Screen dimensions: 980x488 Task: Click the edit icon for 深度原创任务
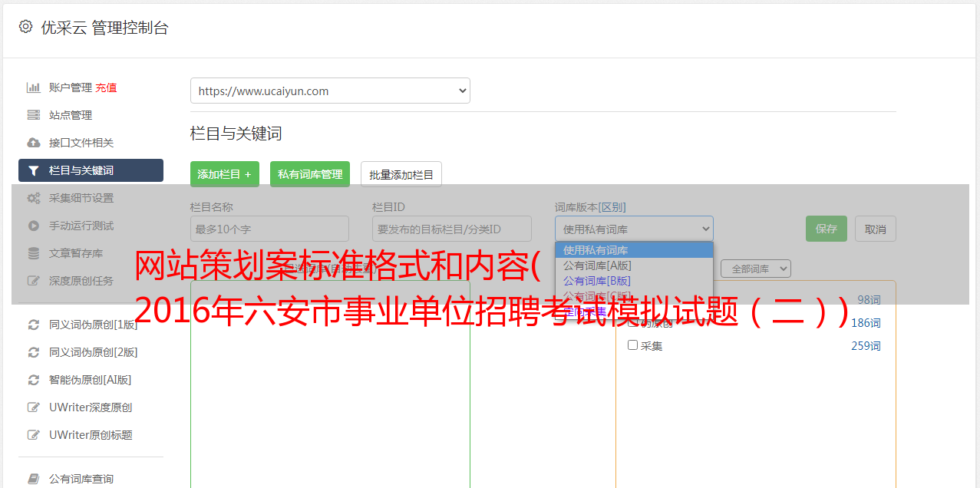pyautogui.click(x=34, y=281)
